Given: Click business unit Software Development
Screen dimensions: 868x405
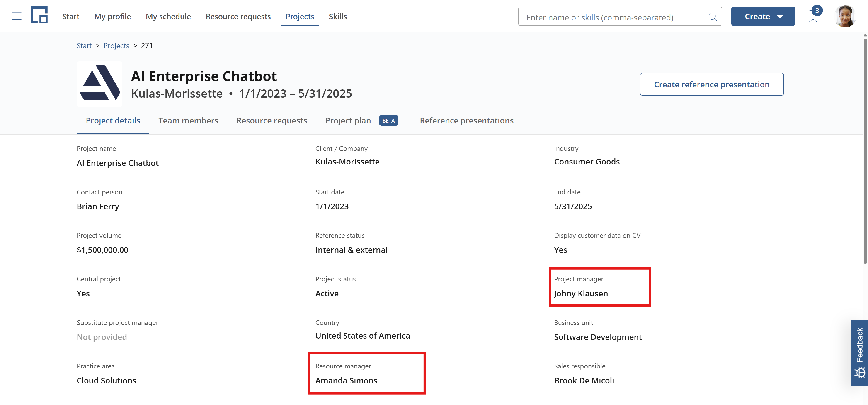Looking at the screenshot, I should 598,337.
